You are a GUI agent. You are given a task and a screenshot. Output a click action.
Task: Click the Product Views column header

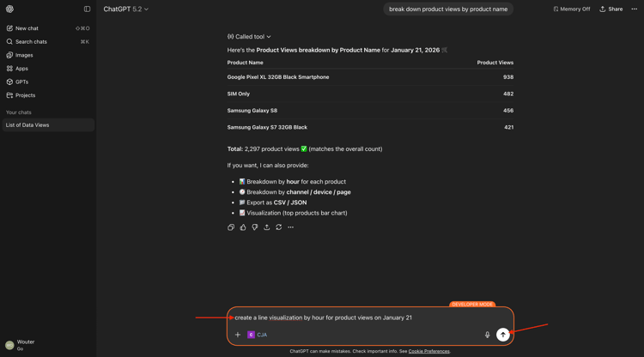click(495, 63)
